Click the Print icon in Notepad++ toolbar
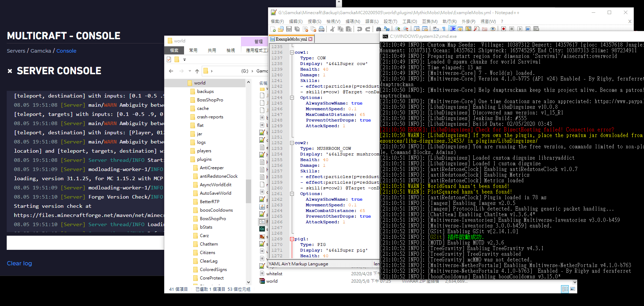The height and width of the screenshot is (306, 644). [321, 29]
